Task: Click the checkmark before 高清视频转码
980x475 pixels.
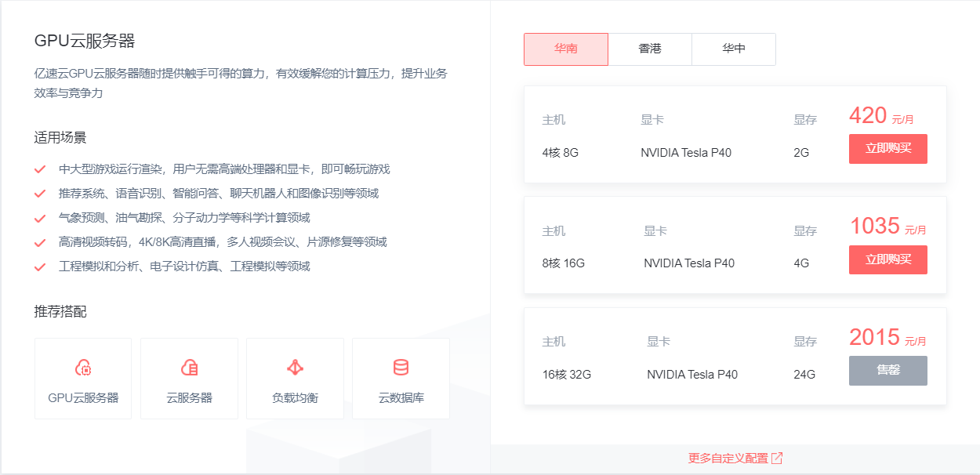Action: 40,242
